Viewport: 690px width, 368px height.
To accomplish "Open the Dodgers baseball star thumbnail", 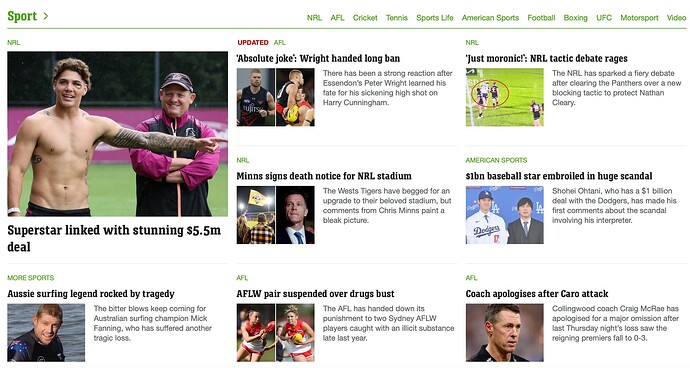I will (505, 215).
